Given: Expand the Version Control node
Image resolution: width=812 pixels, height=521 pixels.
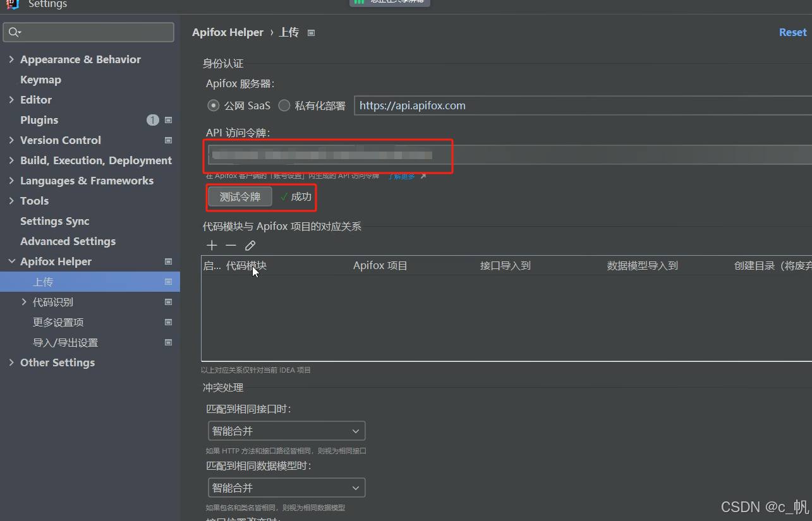Looking at the screenshot, I should [11, 140].
